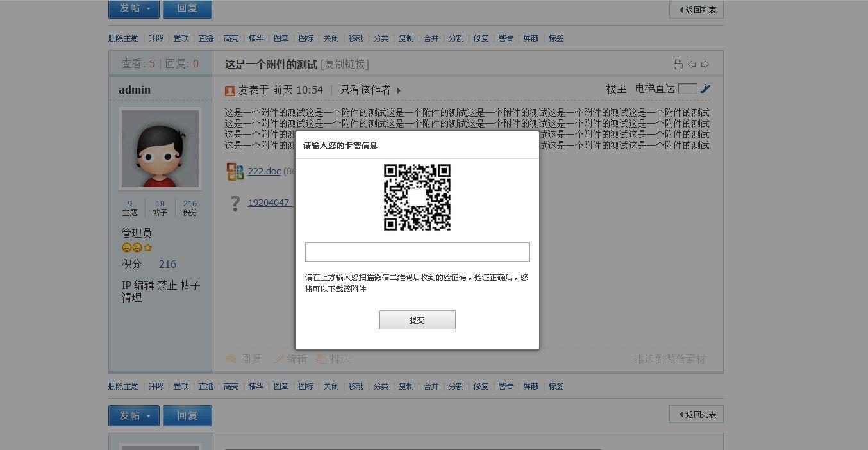Choose 移动 in top moderation bar
Screen dimensions: 868x450
point(356,38)
